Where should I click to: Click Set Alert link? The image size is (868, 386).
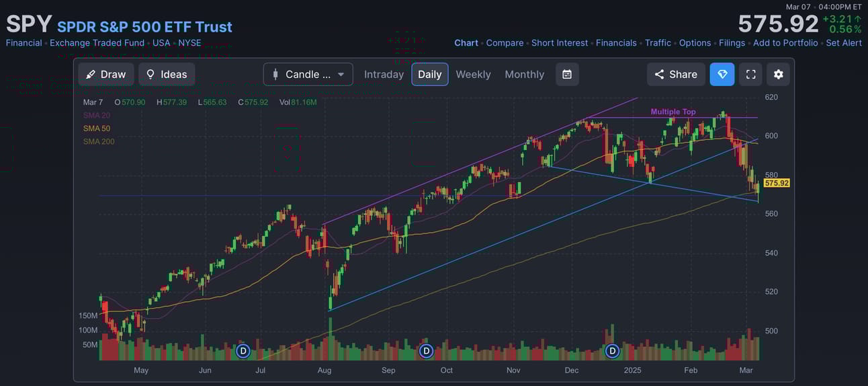click(x=844, y=42)
